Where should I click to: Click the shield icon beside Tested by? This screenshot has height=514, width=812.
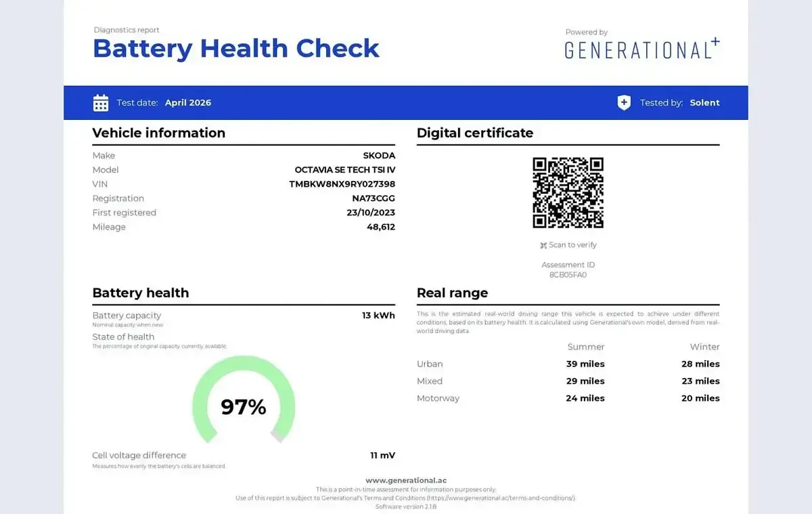tap(624, 103)
